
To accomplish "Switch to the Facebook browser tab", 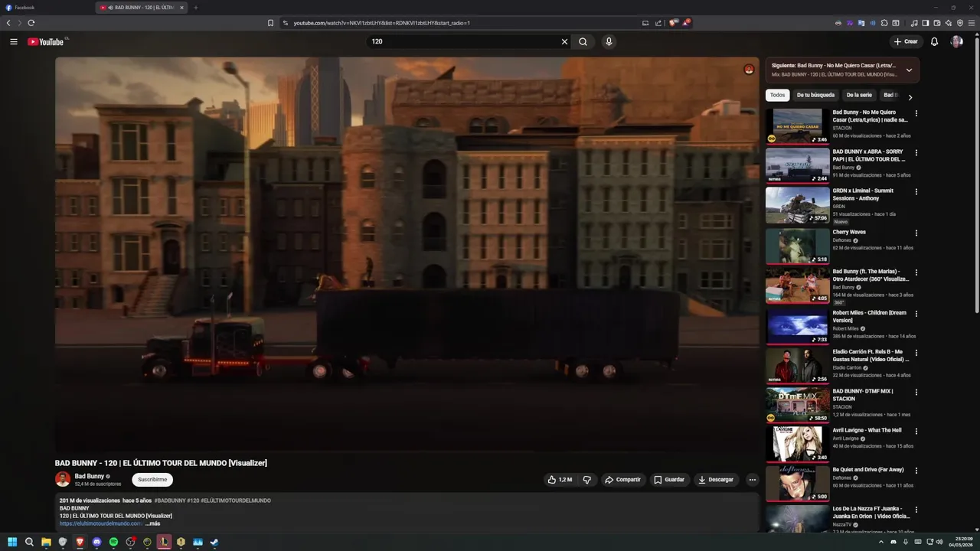I will (46, 8).
